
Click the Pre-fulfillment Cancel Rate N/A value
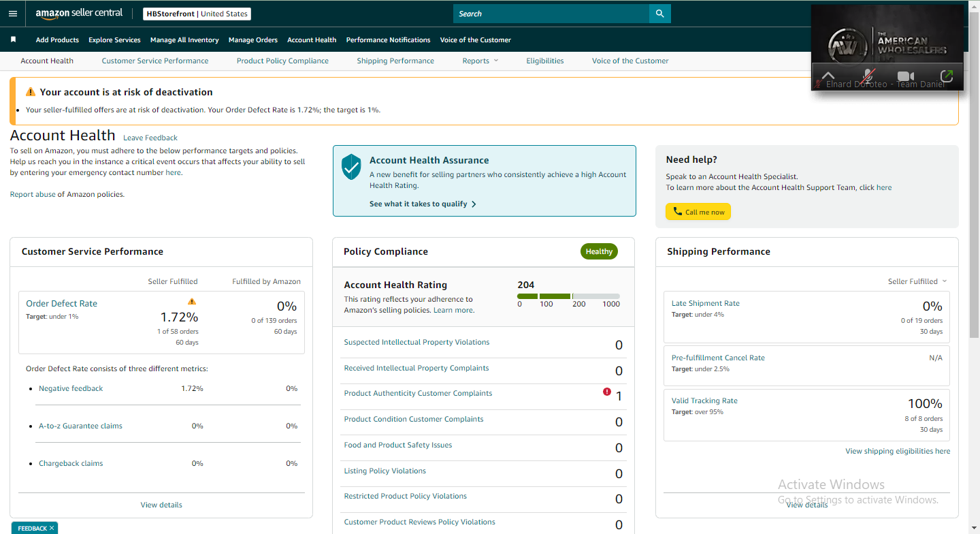[x=936, y=358]
